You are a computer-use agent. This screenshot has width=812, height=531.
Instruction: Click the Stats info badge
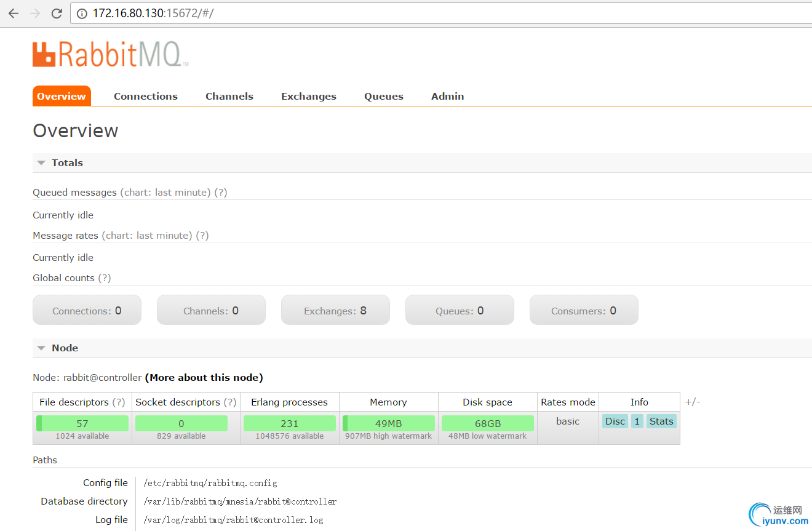(x=661, y=421)
